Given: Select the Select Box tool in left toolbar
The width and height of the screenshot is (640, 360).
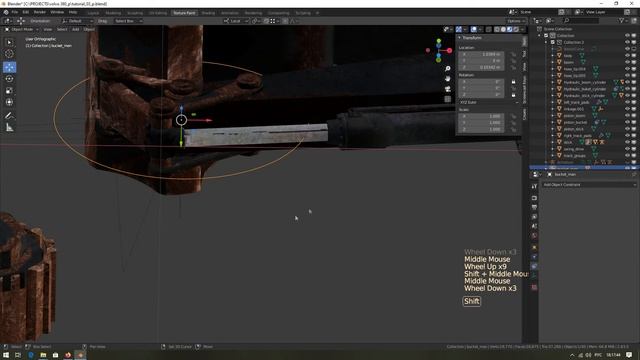Looking at the screenshot, I should tap(9, 42).
